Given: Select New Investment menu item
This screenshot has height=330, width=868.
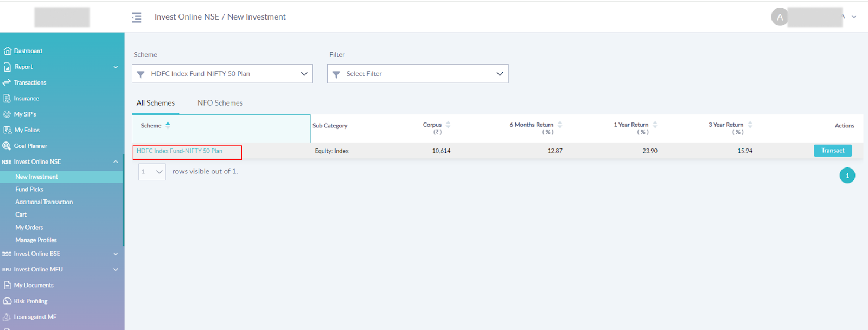Looking at the screenshot, I should [36, 177].
